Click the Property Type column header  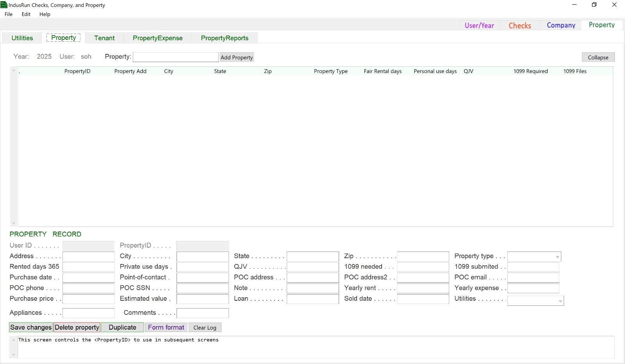[331, 71]
